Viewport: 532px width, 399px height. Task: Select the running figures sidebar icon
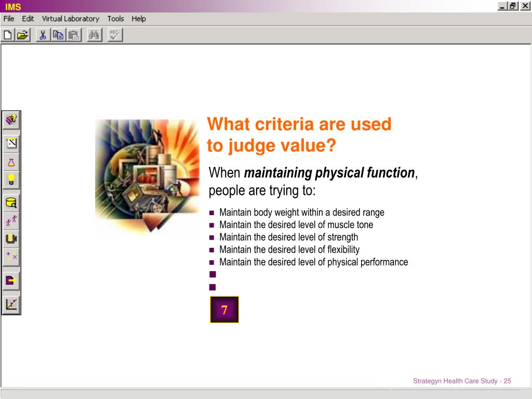coord(11,221)
